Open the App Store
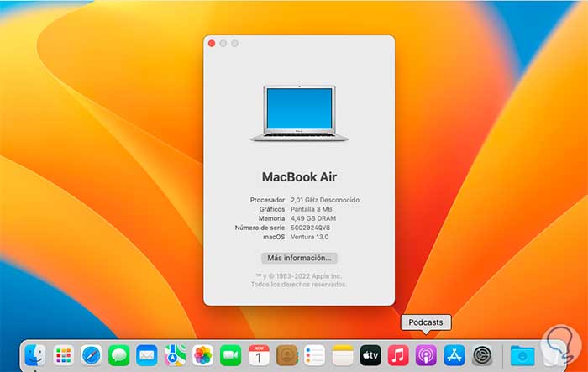Viewport: 588px width, 372px height. tap(454, 354)
